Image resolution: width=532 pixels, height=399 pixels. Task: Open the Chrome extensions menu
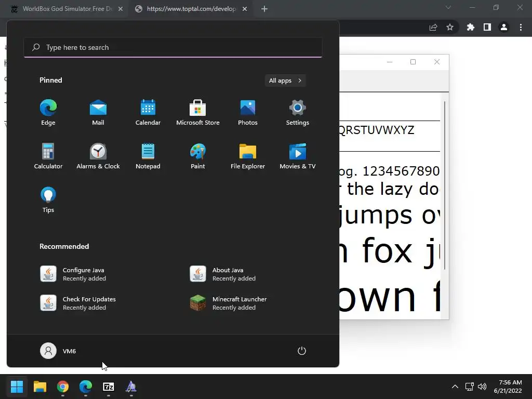(471, 28)
